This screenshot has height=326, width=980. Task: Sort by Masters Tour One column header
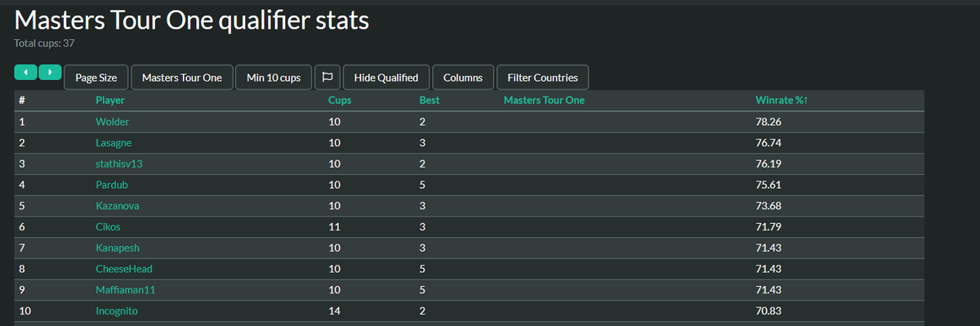pyautogui.click(x=544, y=100)
